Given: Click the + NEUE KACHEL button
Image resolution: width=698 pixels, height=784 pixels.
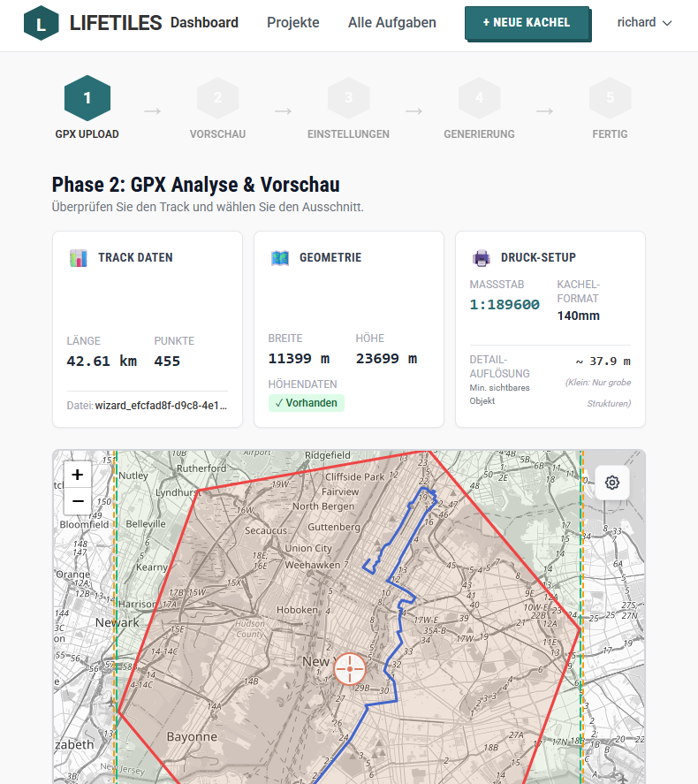Looking at the screenshot, I should (527, 23).
